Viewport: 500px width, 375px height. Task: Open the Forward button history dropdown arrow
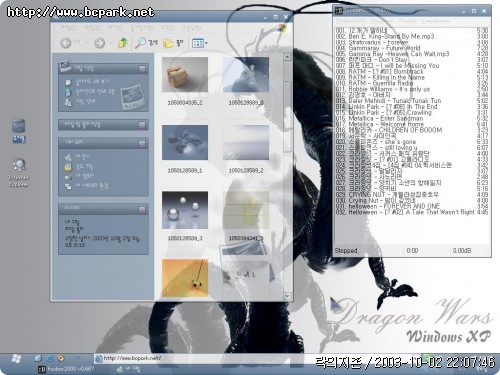111,43
